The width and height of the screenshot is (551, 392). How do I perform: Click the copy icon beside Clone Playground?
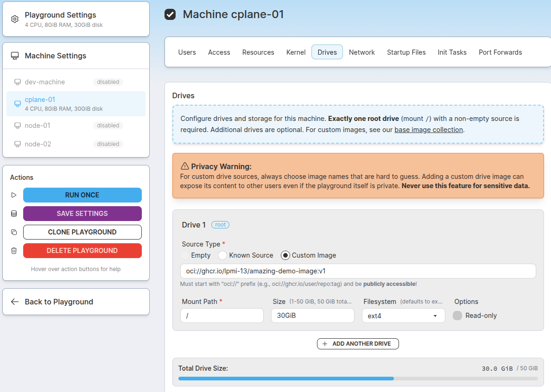13,232
